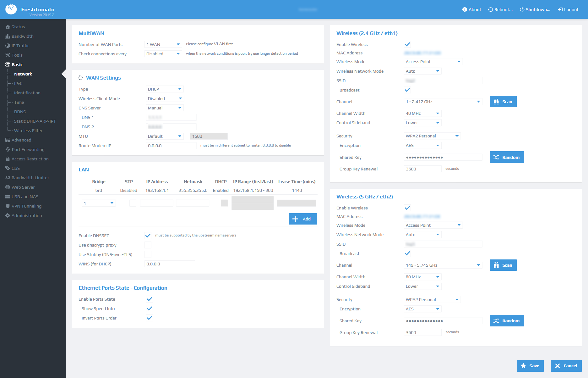The image size is (588, 378).
Task: Open WAN Type dropdown showing DHCP
Action: pos(165,89)
